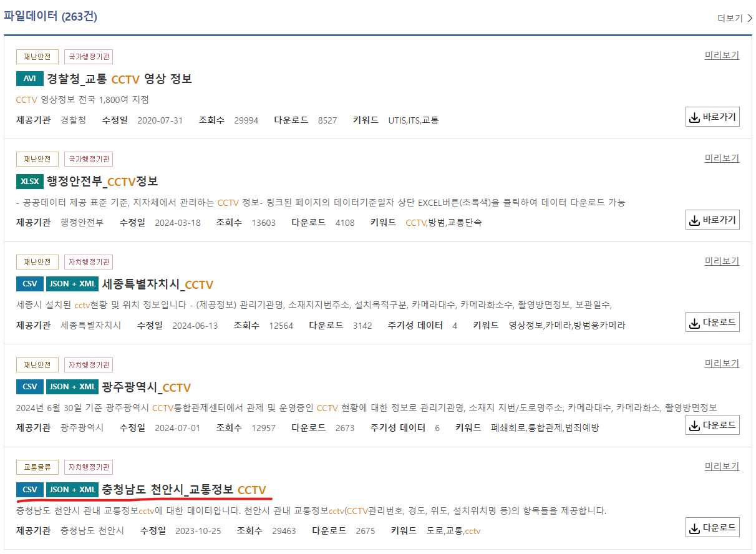Click CSV badge of 천안시 교통정보 CCTV
Viewport: 756px width, 554px height.
(30, 490)
